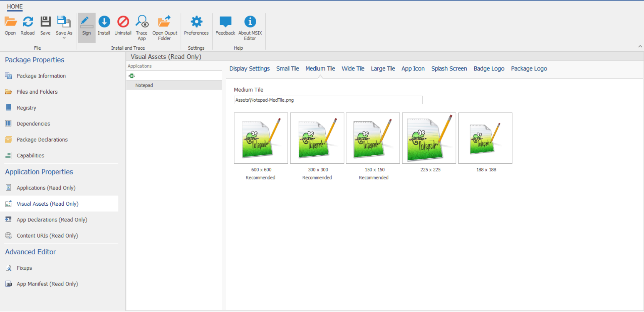Image resolution: width=644 pixels, height=312 pixels.
Task: Reload the package with Reload icon
Action: pos(28,22)
